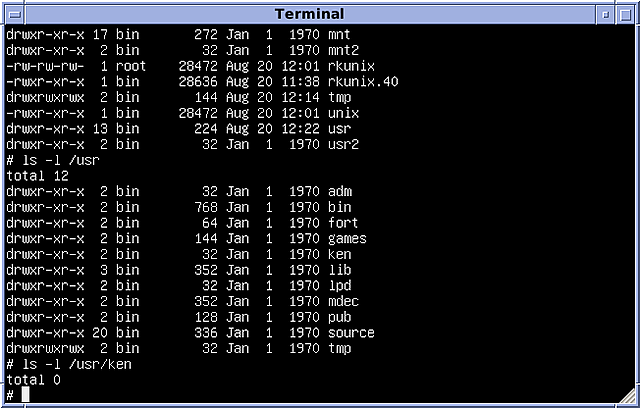Image resolution: width=640 pixels, height=408 pixels.
Task: Click the resize grip in the bottom corner
Action: coord(627,396)
